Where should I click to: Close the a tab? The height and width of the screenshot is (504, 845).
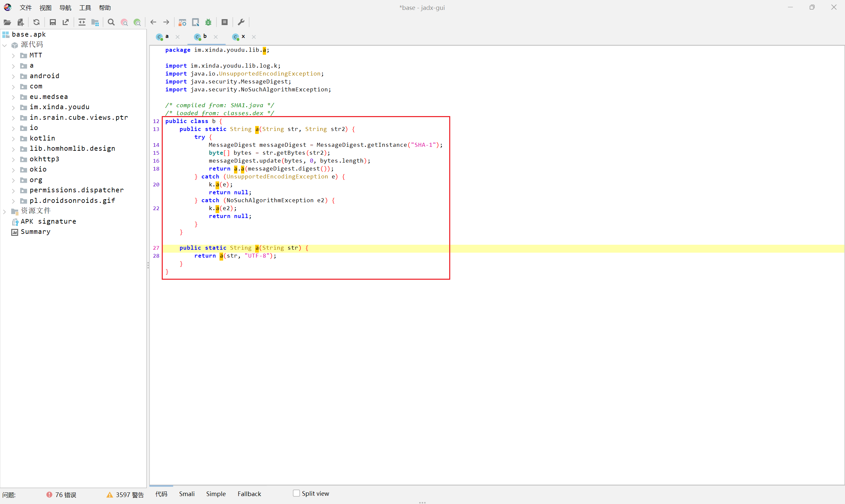click(177, 37)
